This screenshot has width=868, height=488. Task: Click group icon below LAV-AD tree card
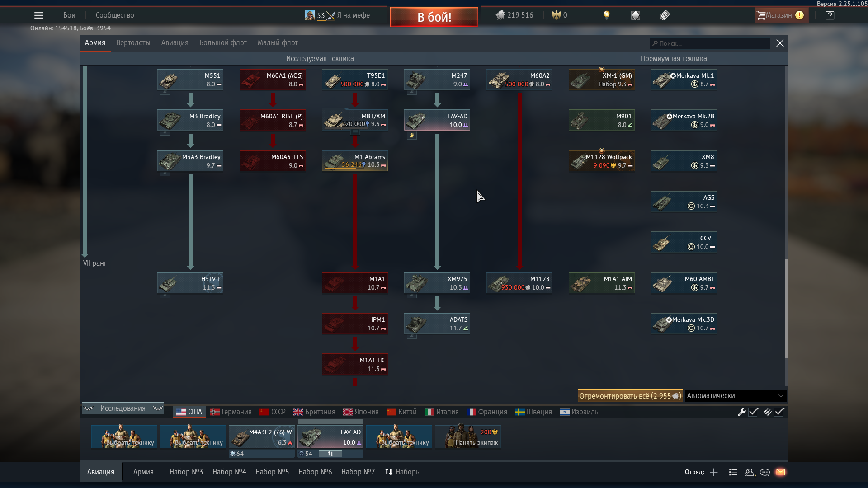coord(411,136)
